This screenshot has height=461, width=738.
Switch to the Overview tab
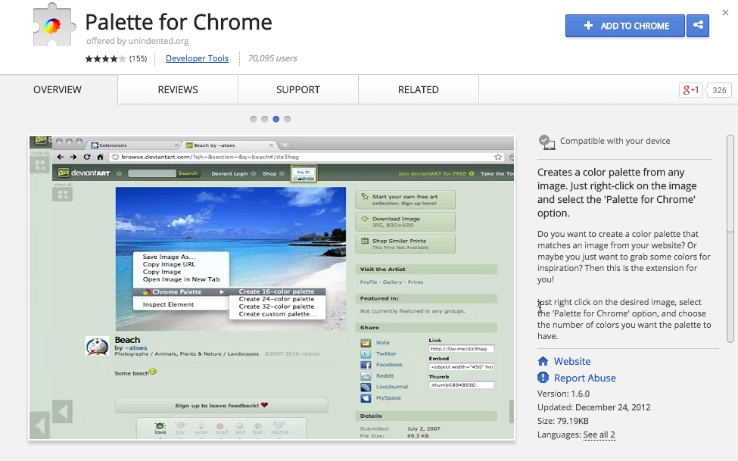pos(57,89)
